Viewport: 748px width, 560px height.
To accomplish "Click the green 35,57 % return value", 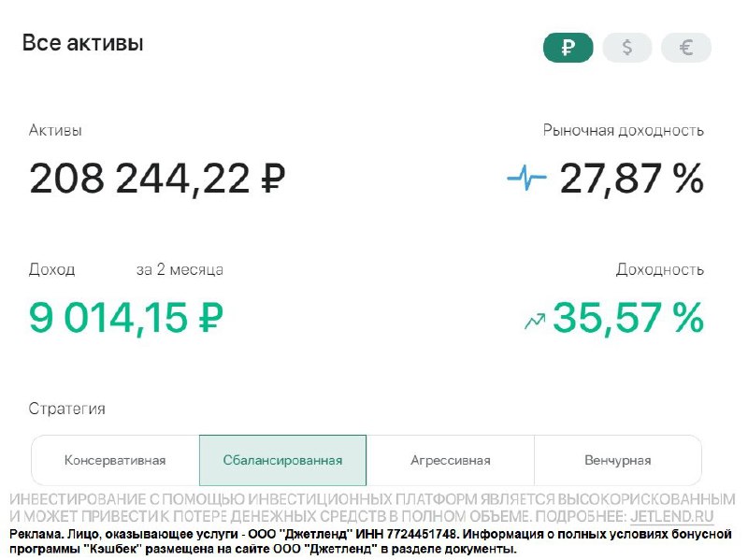I will click(627, 318).
